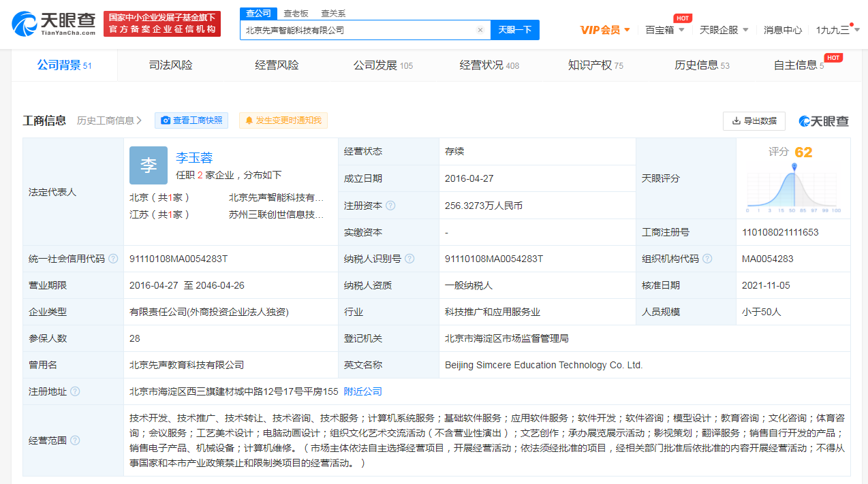
Task: Click the help icon beside 组织机构代码
Action: [x=707, y=259]
